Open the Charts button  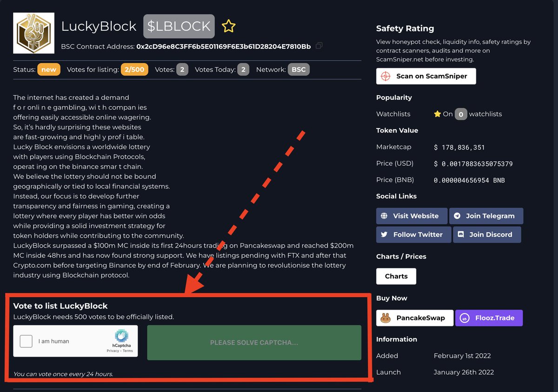tap(396, 276)
